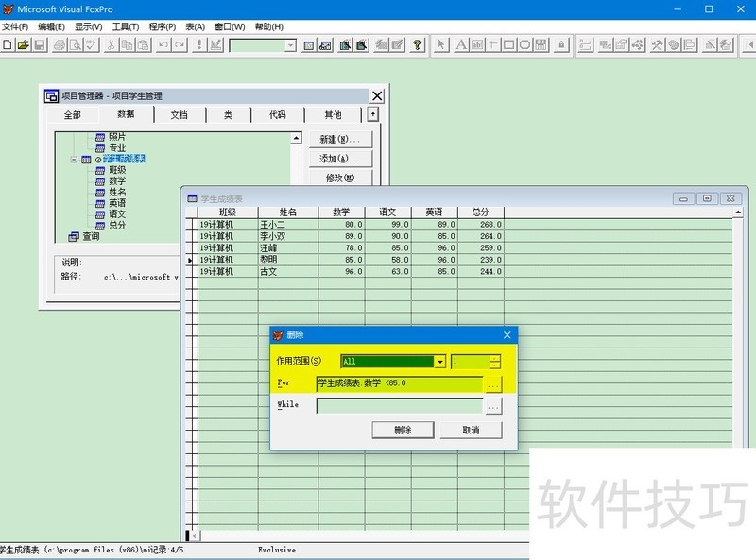
Task: Switch to the 代码 tab
Action: click(277, 114)
